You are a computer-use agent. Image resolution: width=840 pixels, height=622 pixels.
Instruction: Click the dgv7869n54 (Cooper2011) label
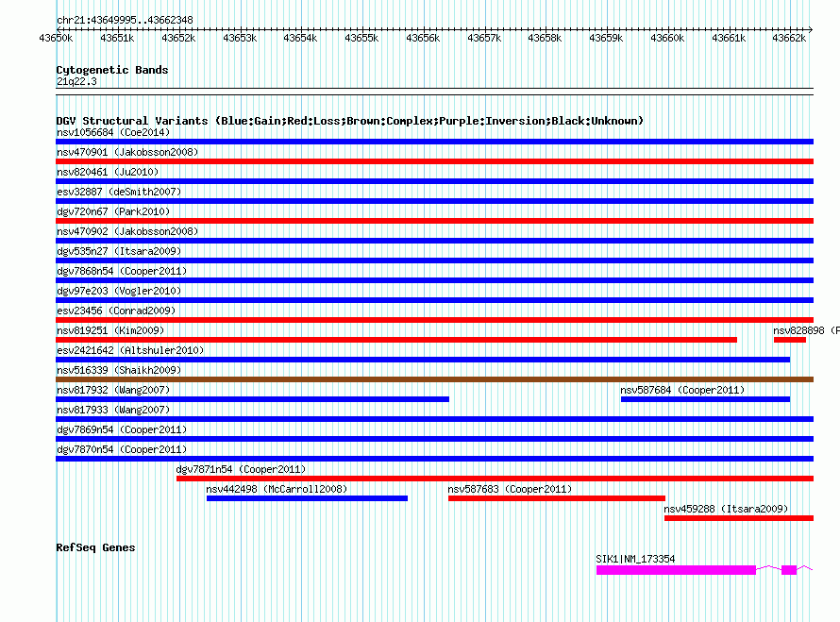coord(122,429)
